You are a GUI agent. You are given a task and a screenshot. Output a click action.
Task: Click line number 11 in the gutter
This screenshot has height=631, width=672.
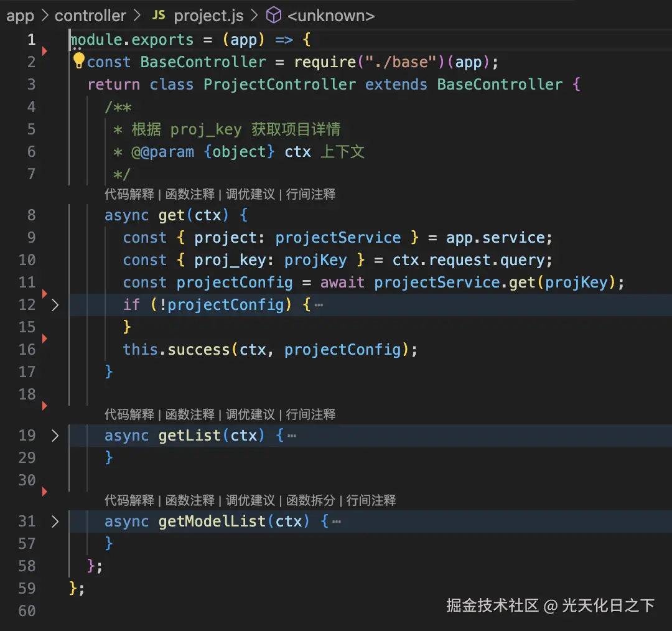(27, 282)
